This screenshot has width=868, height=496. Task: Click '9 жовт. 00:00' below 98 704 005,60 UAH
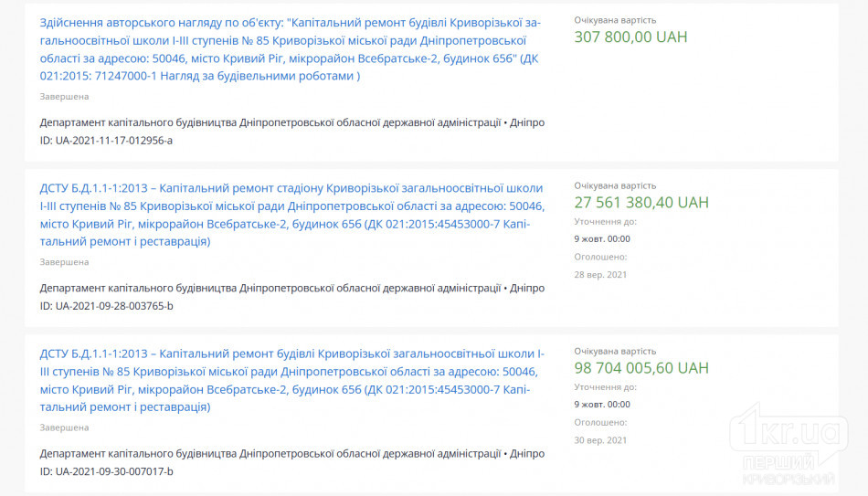[x=602, y=405]
